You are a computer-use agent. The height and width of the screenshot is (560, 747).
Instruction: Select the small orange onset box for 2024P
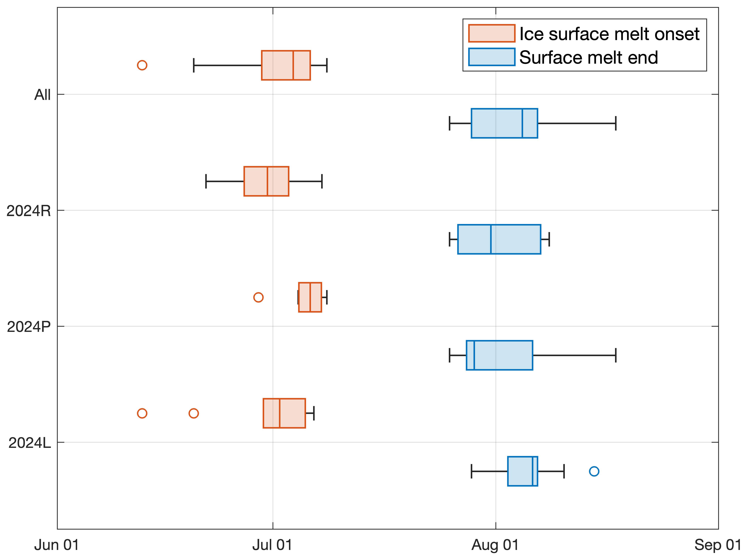click(310, 297)
